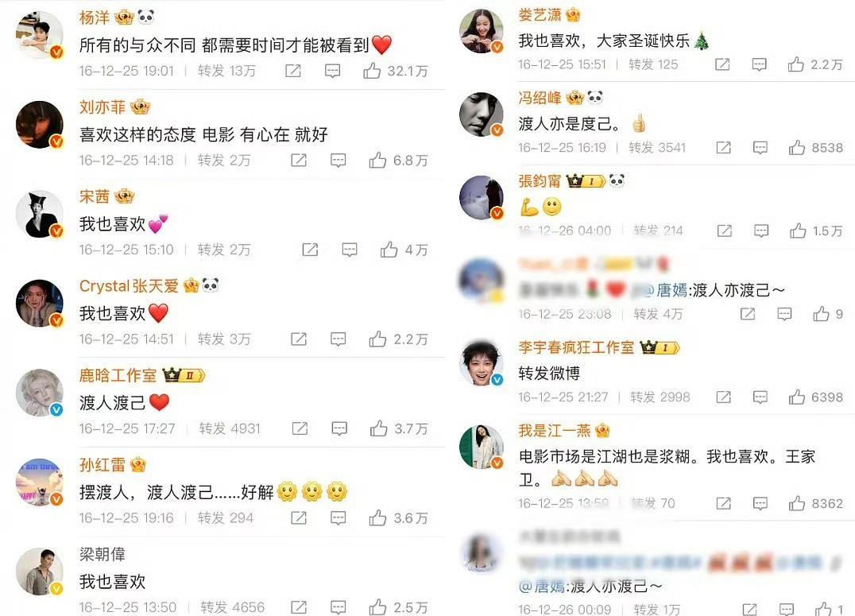Like 娄艺潇's Christmas greeting comment
Viewport: 855px width, 616px height.
(795, 64)
